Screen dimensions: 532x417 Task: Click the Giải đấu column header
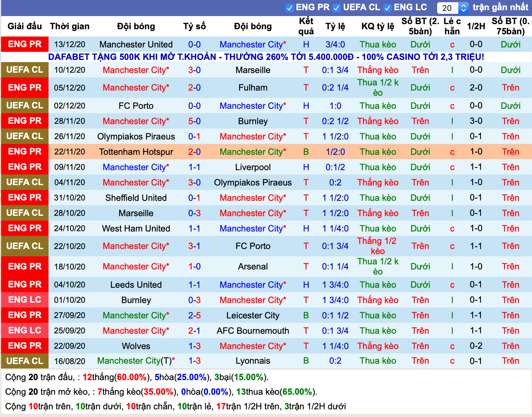pyautogui.click(x=25, y=26)
